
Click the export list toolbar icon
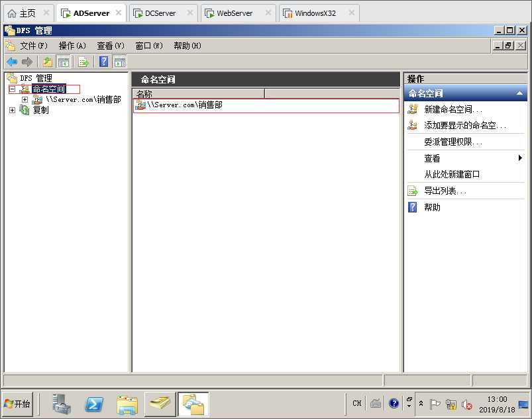[x=83, y=62]
